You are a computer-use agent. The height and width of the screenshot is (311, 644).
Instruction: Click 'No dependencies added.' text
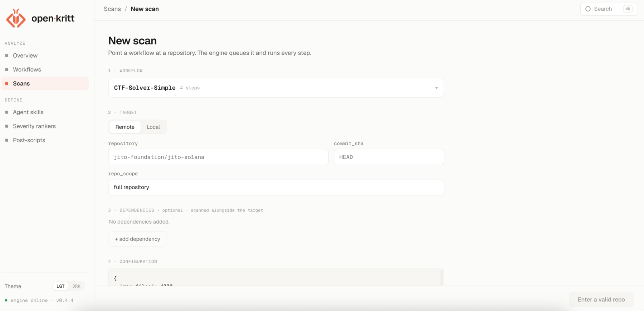[139, 222]
